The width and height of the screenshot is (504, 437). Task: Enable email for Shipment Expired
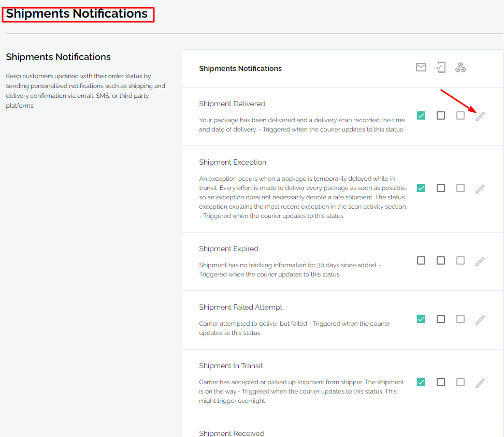coord(421,260)
